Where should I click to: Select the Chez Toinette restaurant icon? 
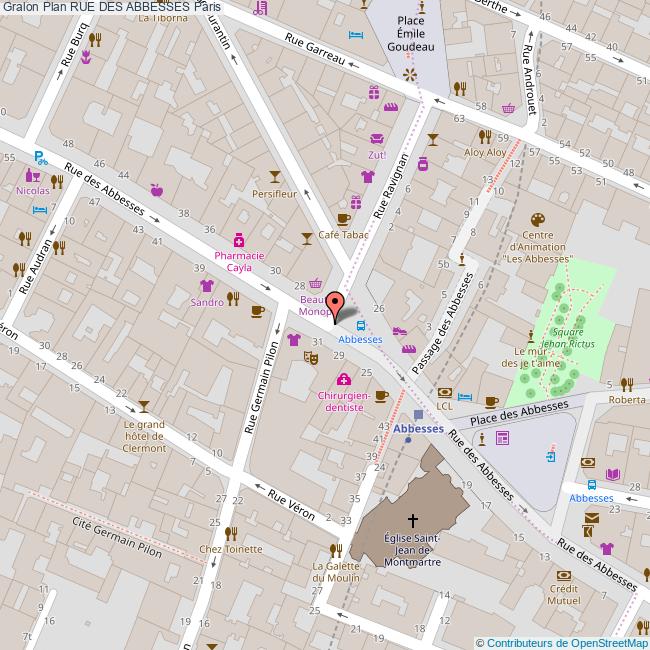(231, 533)
